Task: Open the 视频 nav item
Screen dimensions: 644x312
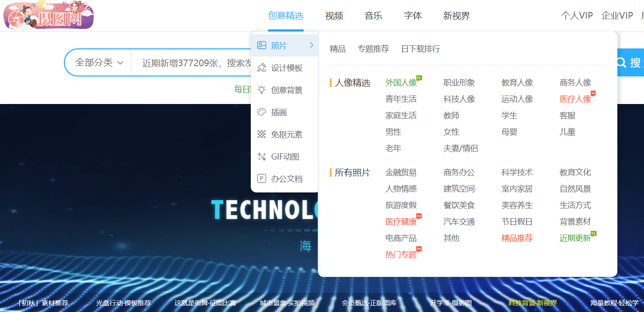Action: click(334, 16)
